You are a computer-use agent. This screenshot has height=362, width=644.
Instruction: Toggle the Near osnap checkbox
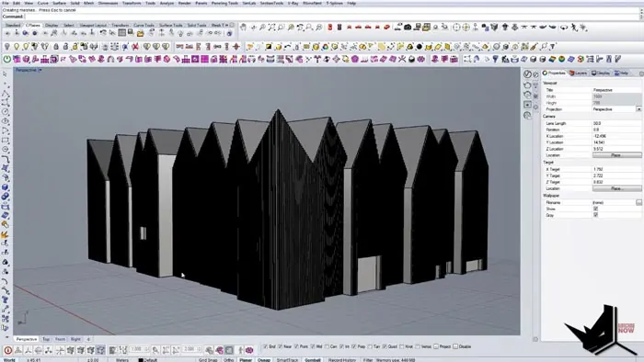(x=281, y=346)
